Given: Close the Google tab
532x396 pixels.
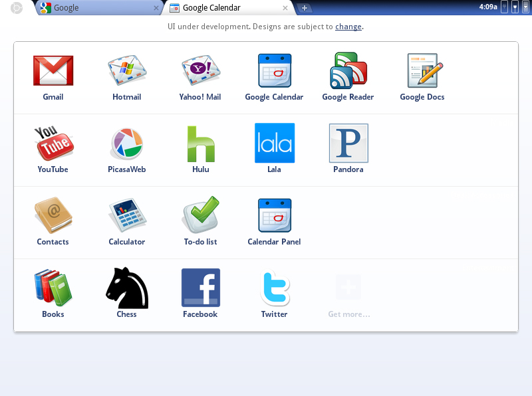Looking at the screenshot, I should (x=156, y=8).
